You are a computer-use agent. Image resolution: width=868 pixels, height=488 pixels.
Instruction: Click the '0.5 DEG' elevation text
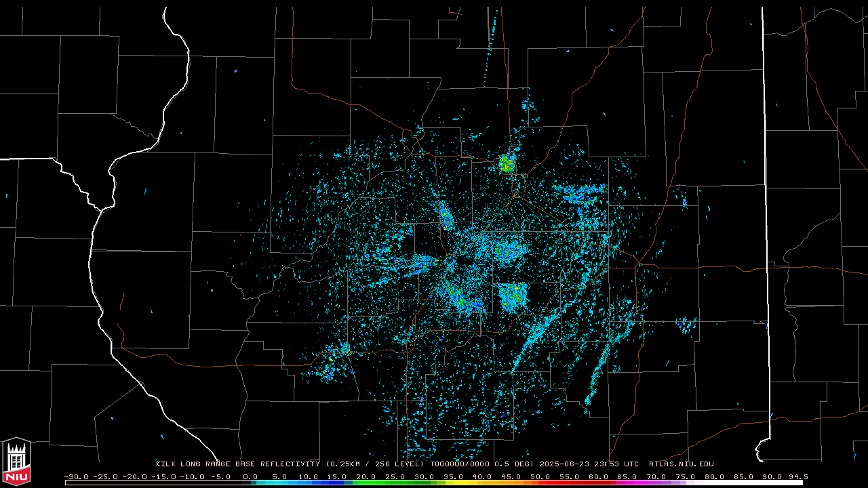[512, 464]
